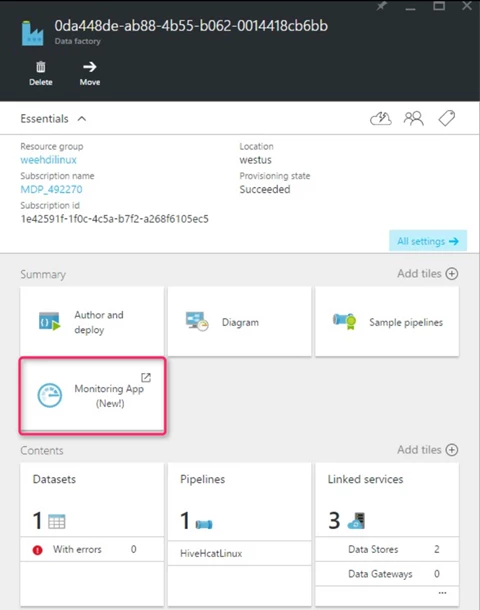Minimize the blade
The width and height of the screenshot is (480, 610).
point(410,7)
